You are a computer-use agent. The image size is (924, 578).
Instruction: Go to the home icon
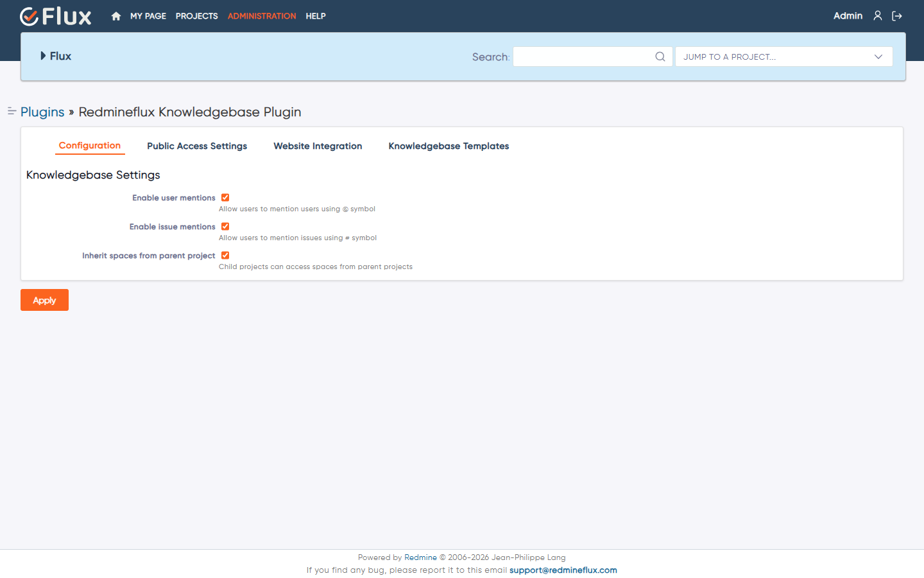coord(116,16)
